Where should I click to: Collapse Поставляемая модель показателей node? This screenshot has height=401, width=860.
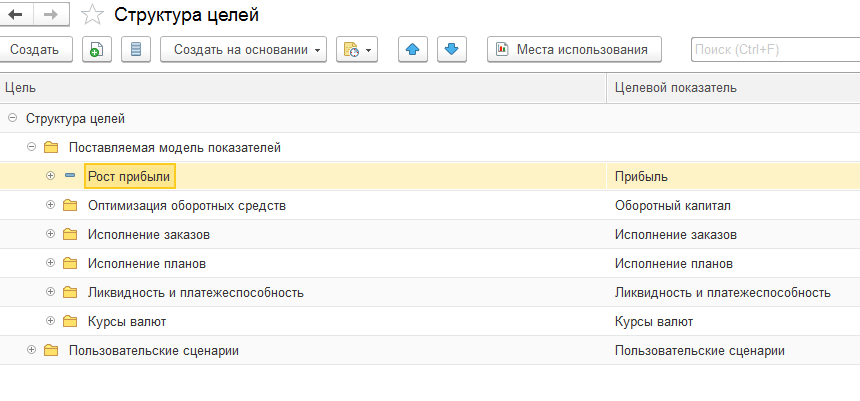click(x=31, y=147)
